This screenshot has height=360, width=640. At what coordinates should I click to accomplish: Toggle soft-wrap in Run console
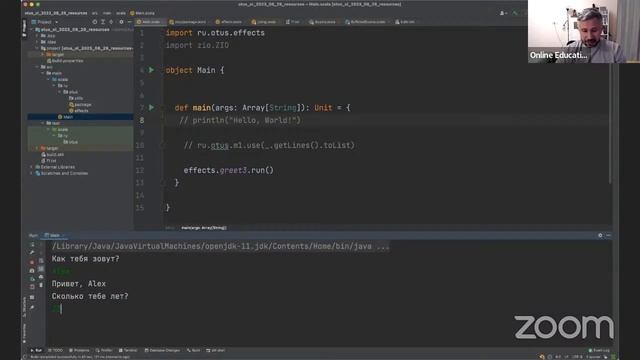pyautogui.click(x=41, y=261)
